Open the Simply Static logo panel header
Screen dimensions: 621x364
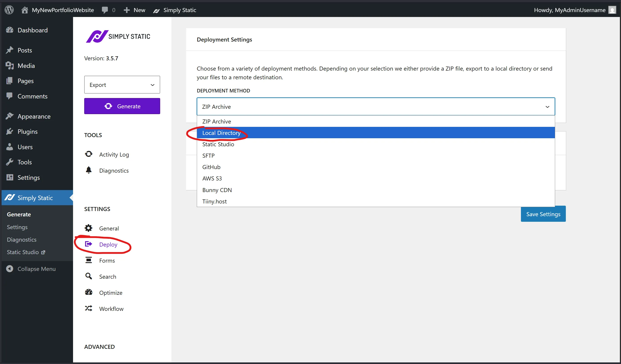click(x=119, y=36)
